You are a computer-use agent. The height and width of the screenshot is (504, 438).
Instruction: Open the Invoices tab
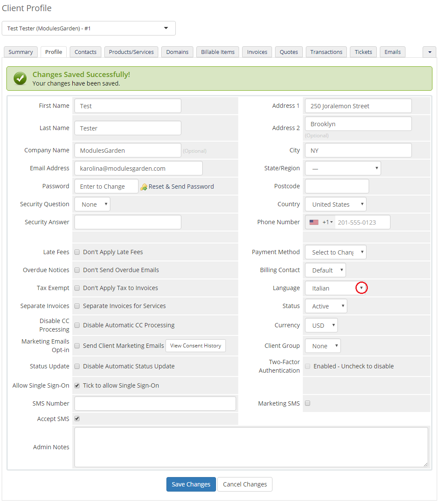(x=257, y=52)
